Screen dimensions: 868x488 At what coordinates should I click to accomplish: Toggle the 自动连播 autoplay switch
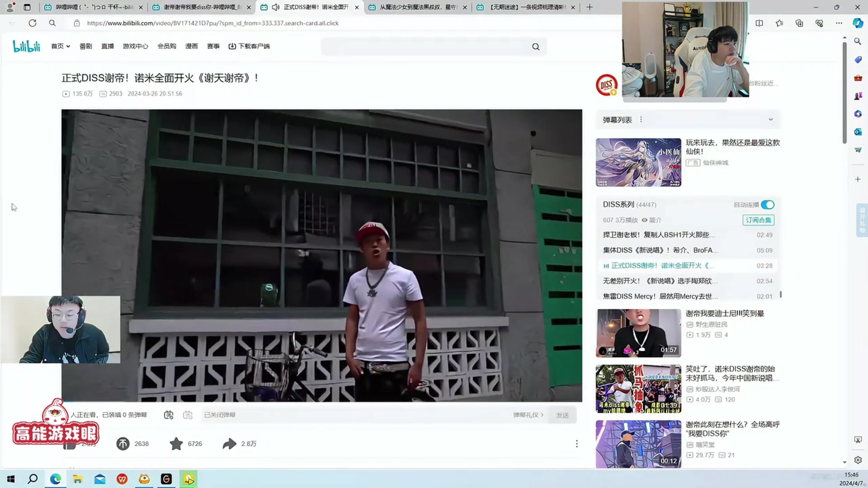tap(767, 204)
